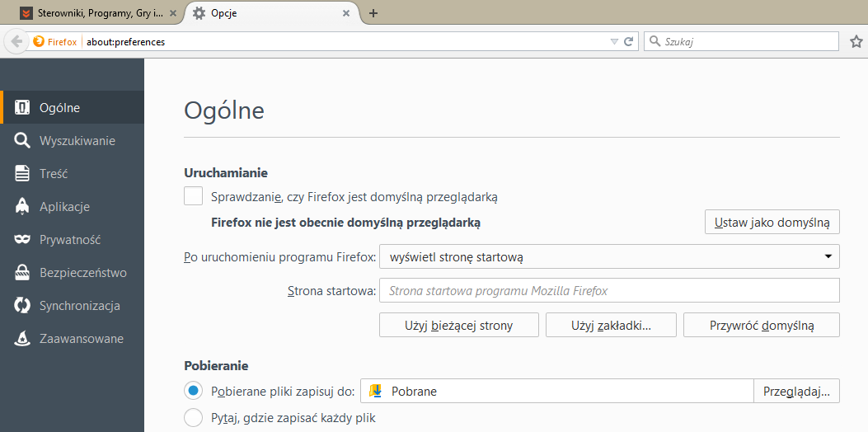The image size is (868, 432).
Task: Click the Prywatność mask icon
Action: [22, 240]
